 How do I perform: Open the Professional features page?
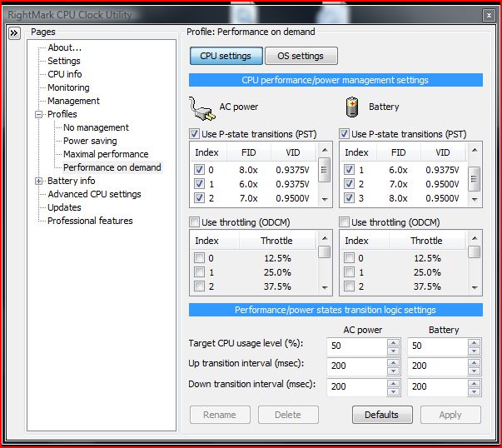point(90,221)
